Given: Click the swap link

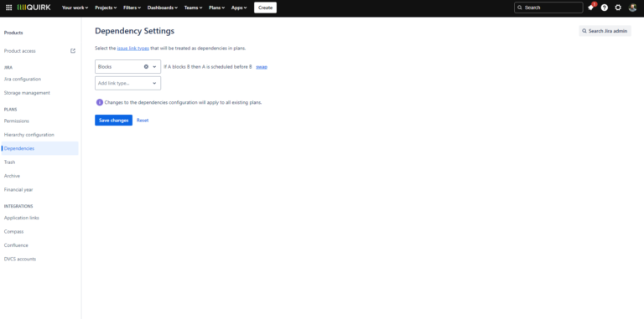Looking at the screenshot, I should point(262,66).
